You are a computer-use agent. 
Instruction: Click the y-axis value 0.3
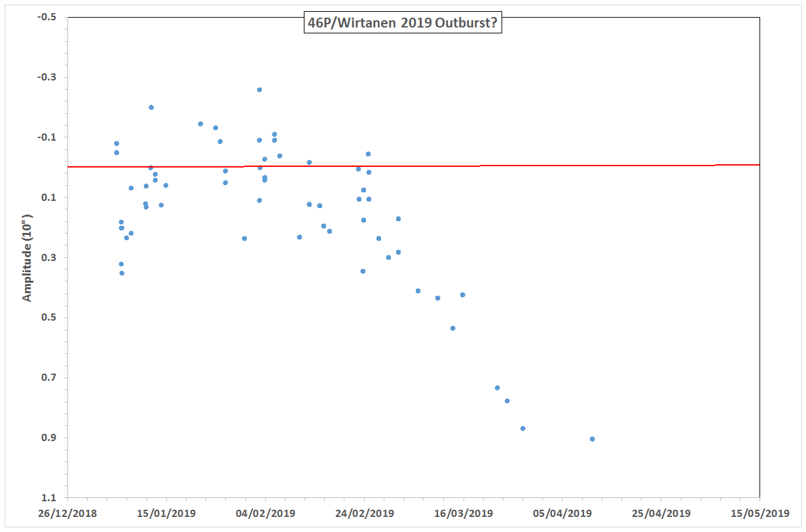(x=49, y=258)
